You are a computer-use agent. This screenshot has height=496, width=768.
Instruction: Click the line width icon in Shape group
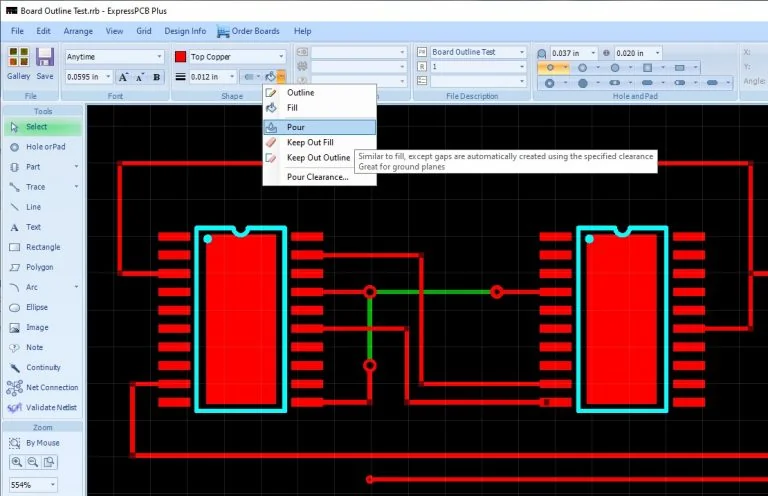click(181, 77)
